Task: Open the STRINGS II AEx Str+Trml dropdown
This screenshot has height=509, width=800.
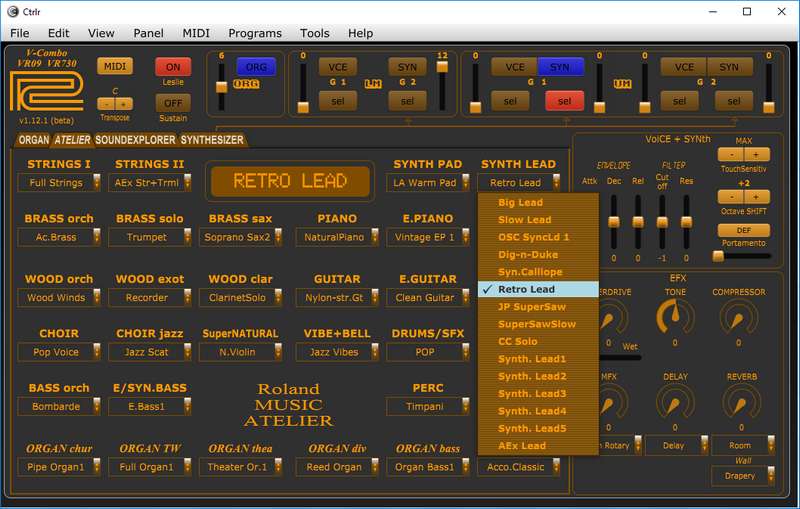Action: click(x=150, y=182)
